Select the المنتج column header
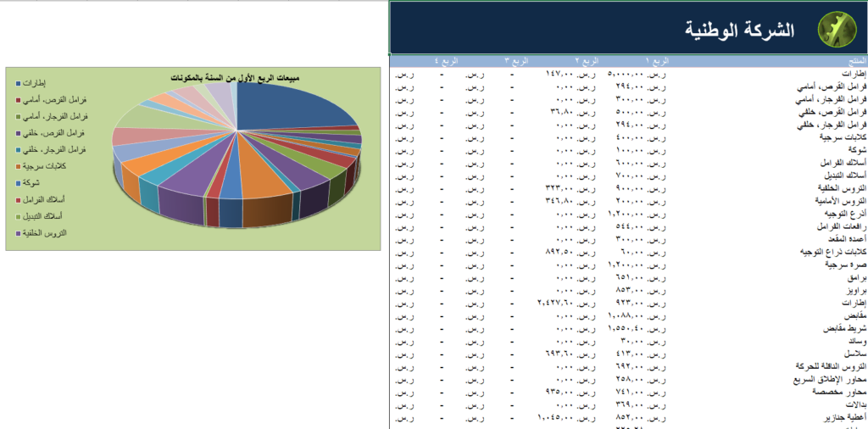 [856, 60]
